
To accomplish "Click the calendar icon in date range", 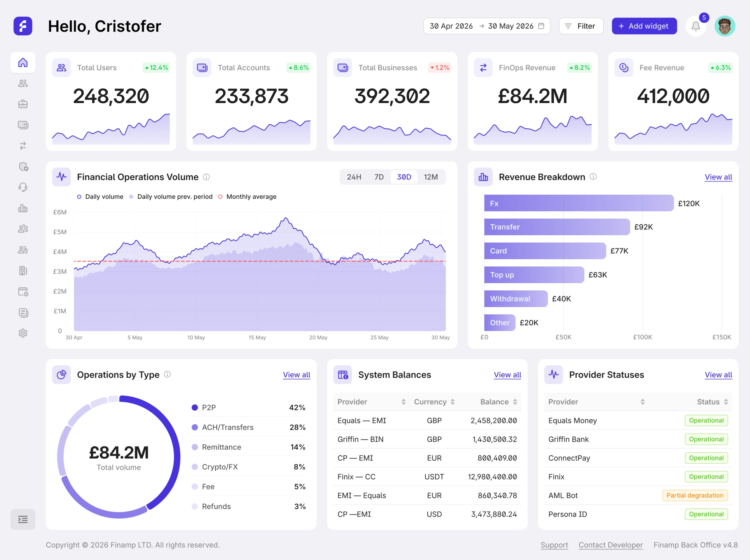I will 541,26.
